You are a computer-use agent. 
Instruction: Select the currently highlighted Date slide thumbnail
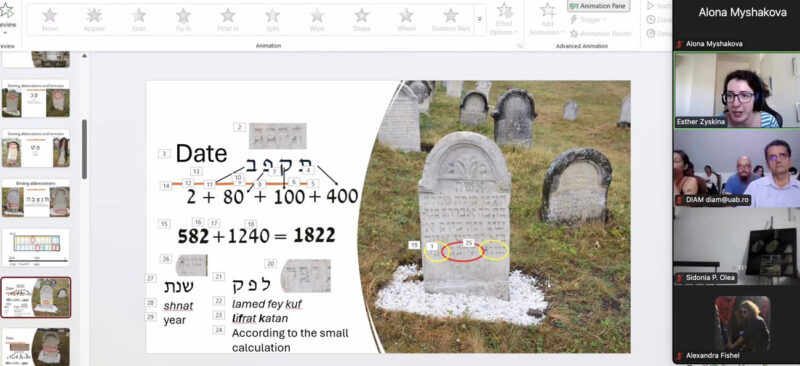pos(36,298)
